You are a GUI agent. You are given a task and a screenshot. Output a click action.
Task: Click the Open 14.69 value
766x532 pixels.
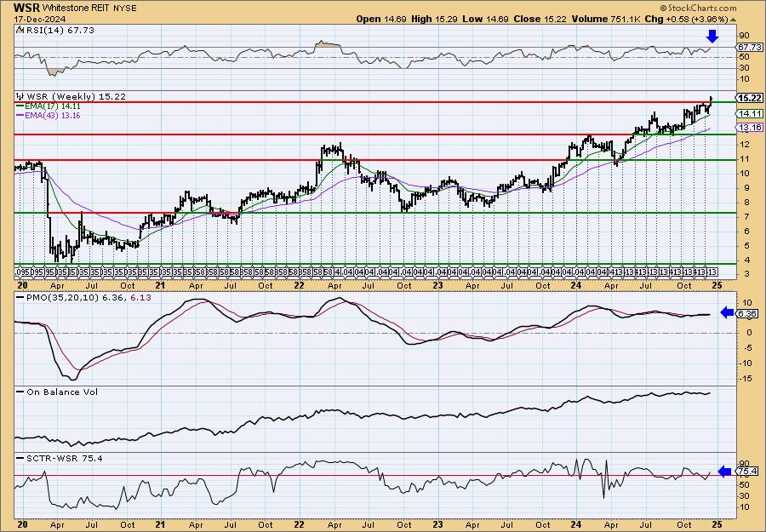pyautogui.click(x=382, y=19)
